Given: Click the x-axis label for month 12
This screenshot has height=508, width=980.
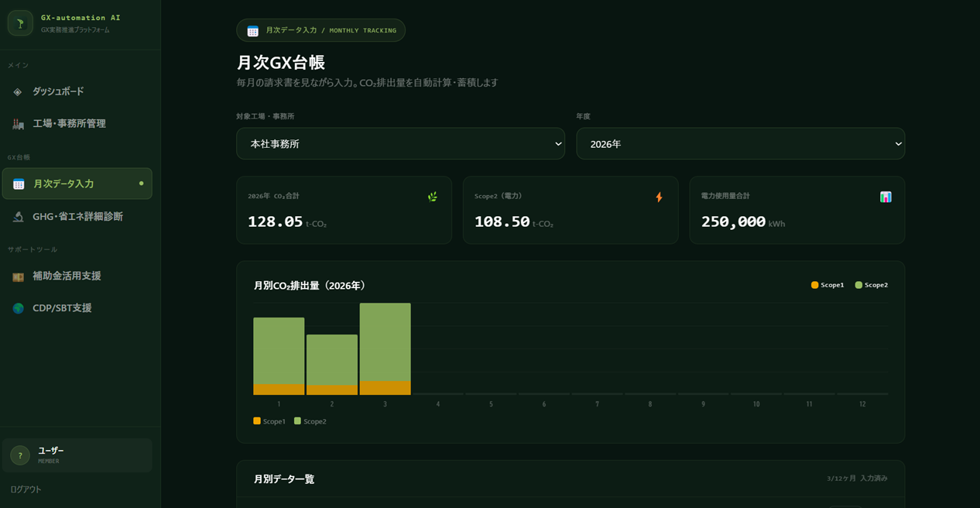Looking at the screenshot, I should (x=862, y=404).
